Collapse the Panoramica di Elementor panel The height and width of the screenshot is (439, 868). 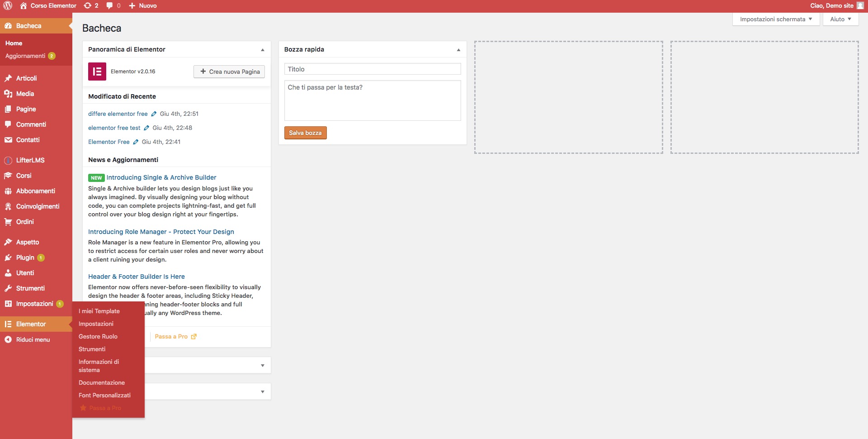click(x=263, y=49)
